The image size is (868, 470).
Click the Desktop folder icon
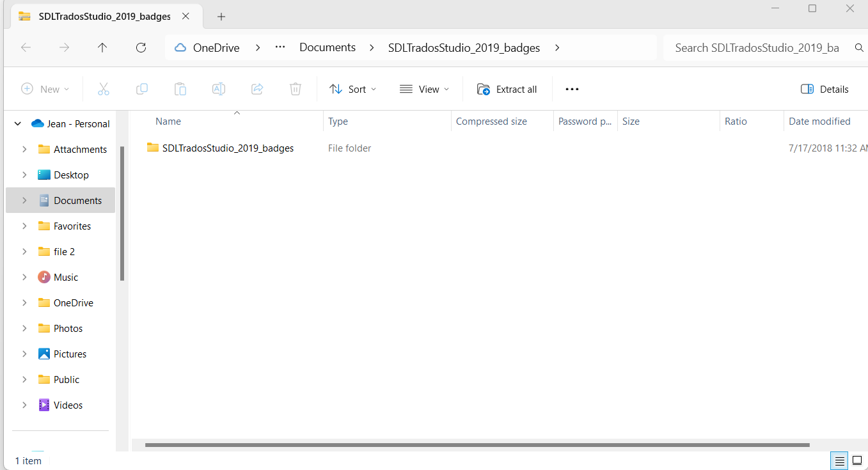point(44,175)
